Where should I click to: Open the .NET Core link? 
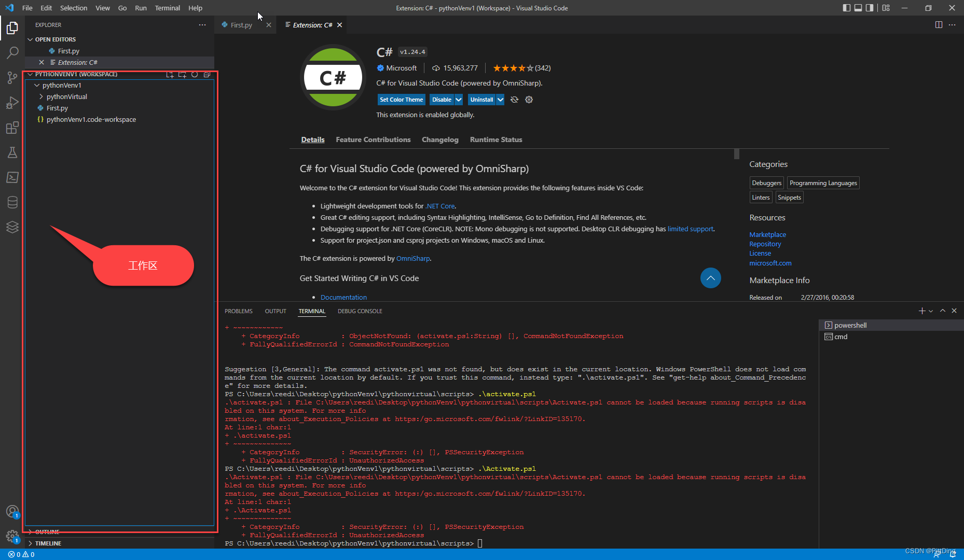pos(440,206)
